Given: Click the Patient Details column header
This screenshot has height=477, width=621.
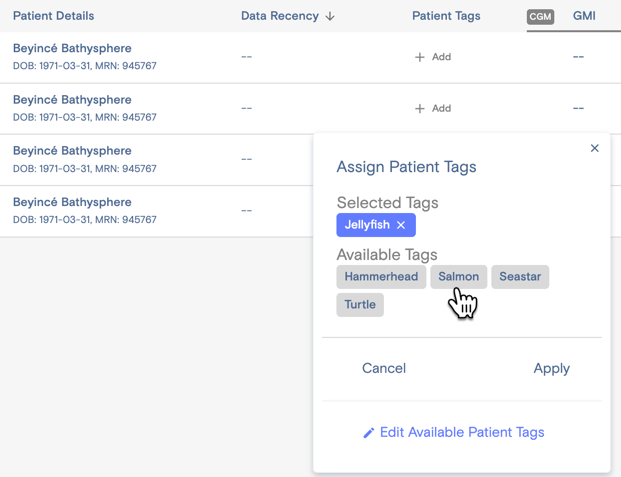Looking at the screenshot, I should [53, 16].
